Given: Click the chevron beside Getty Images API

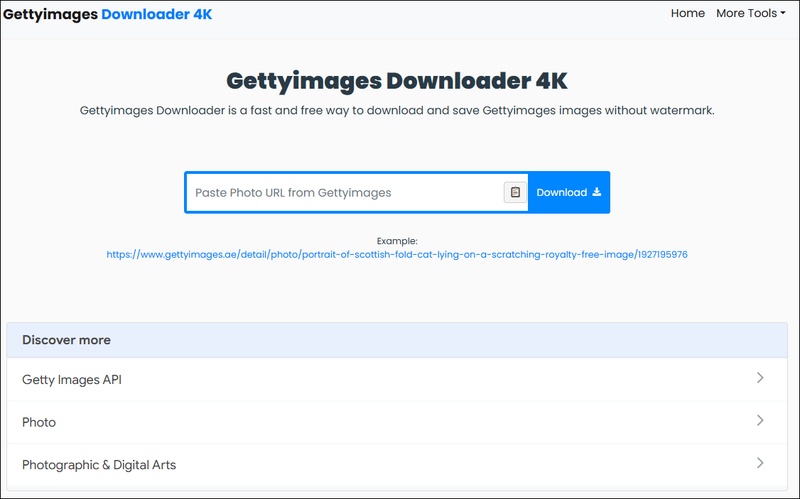Looking at the screenshot, I should (x=760, y=378).
